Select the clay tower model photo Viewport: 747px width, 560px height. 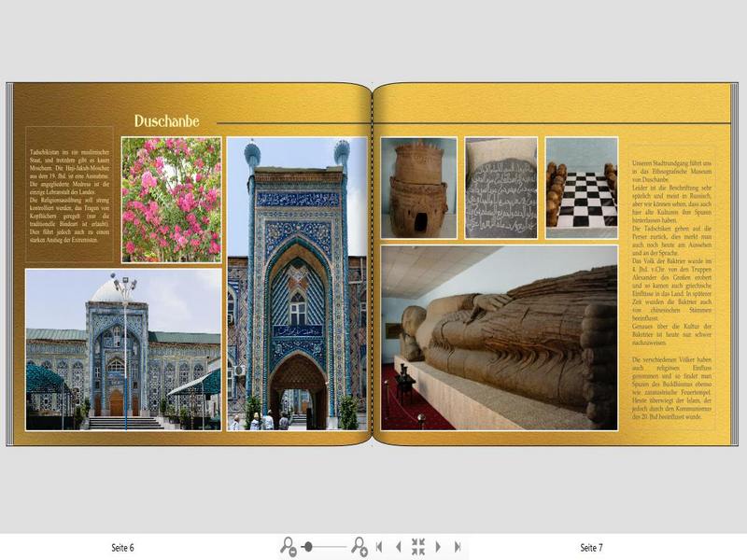(x=418, y=189)
